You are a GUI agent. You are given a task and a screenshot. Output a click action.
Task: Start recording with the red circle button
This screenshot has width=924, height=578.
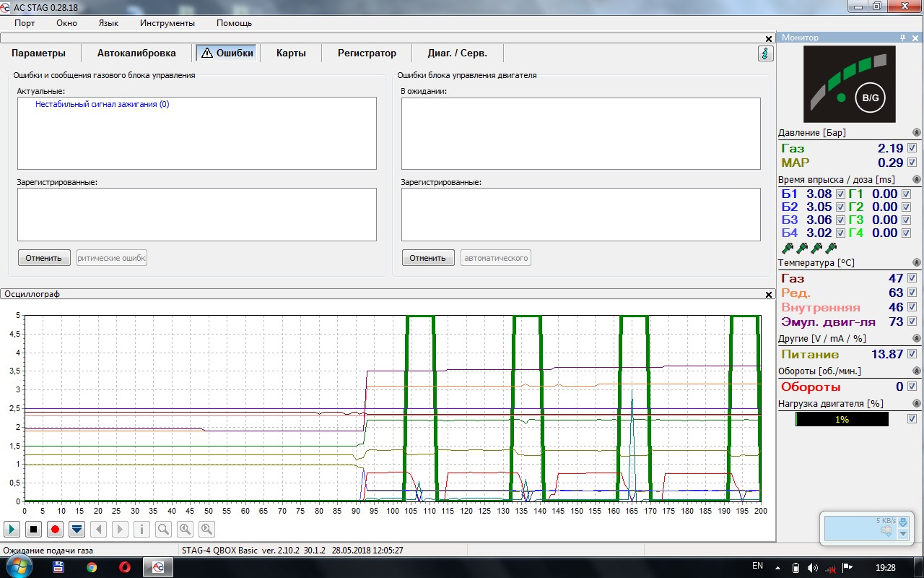pyautogui.click(x=55, y=530)
